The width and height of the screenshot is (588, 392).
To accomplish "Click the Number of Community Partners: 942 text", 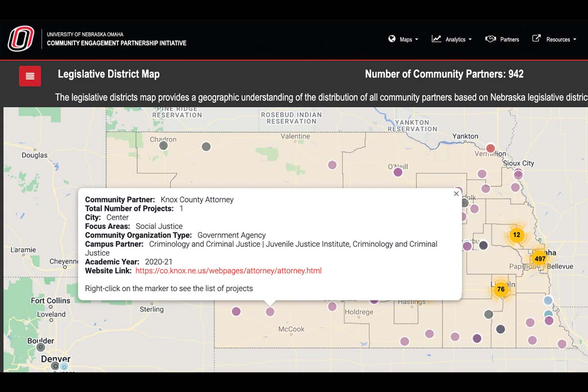I will [444, 74].
